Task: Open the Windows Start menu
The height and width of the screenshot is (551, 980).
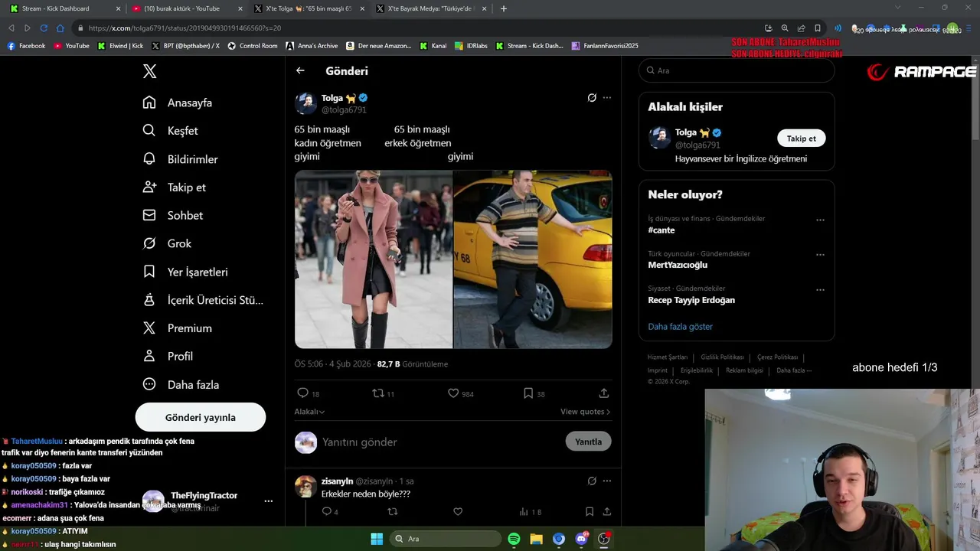Action: [x=377, y=539]
